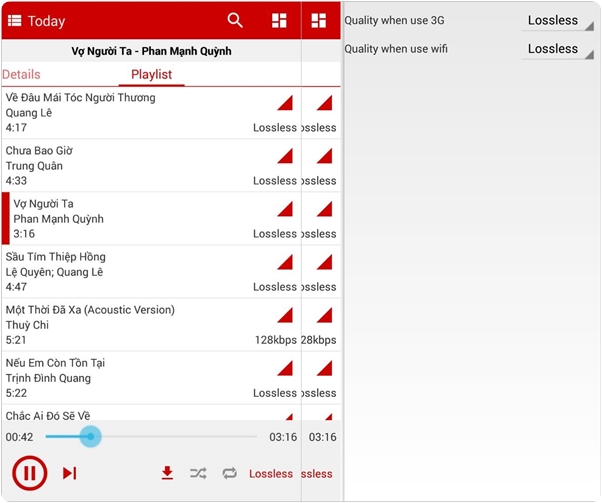Toggle shuffle mode

coord(198,473)
